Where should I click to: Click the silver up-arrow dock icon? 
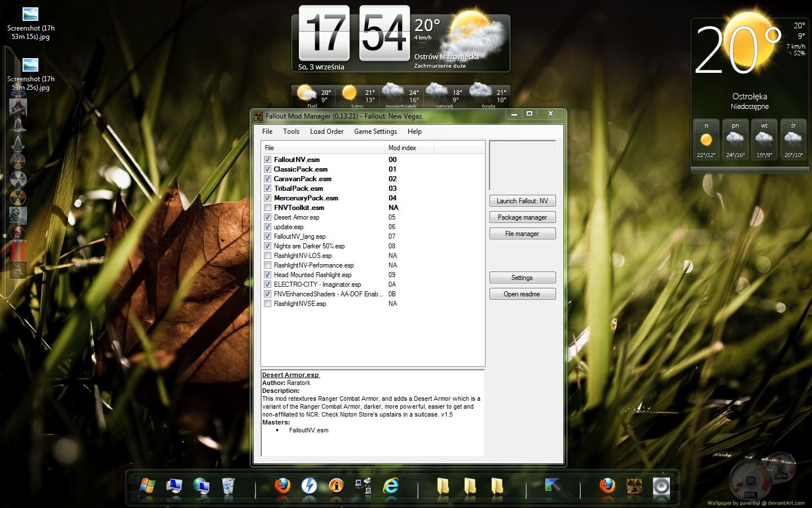pos(661,485)
